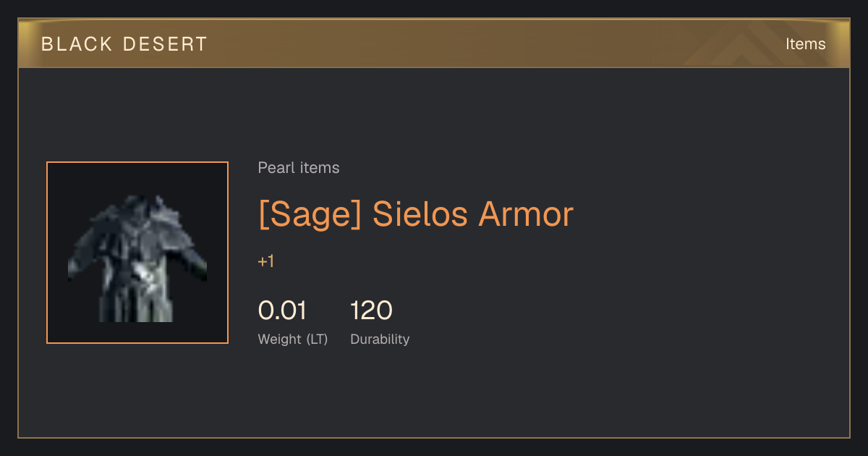
Task: Click the word Armor in item title
Action: pos(526,214)
